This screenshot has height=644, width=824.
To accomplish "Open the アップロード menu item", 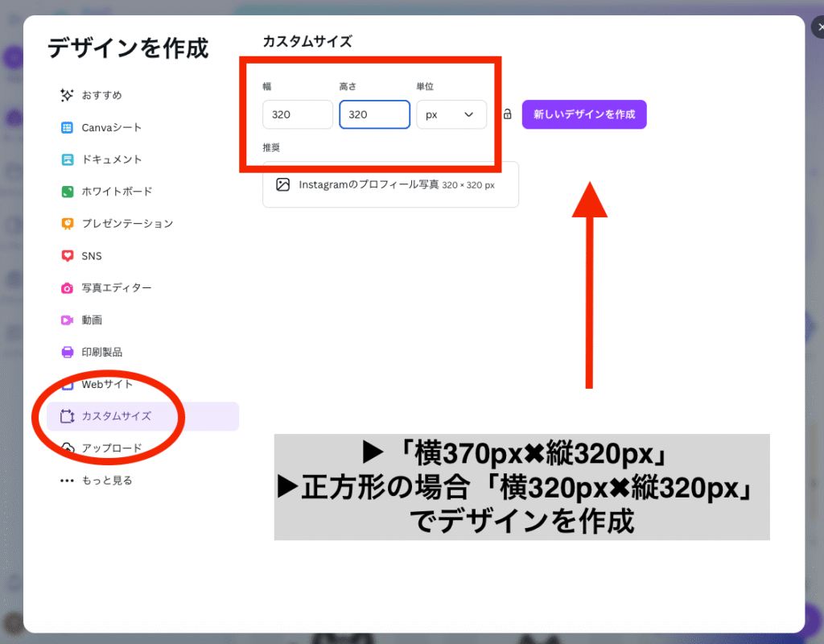I will point(143,448).
